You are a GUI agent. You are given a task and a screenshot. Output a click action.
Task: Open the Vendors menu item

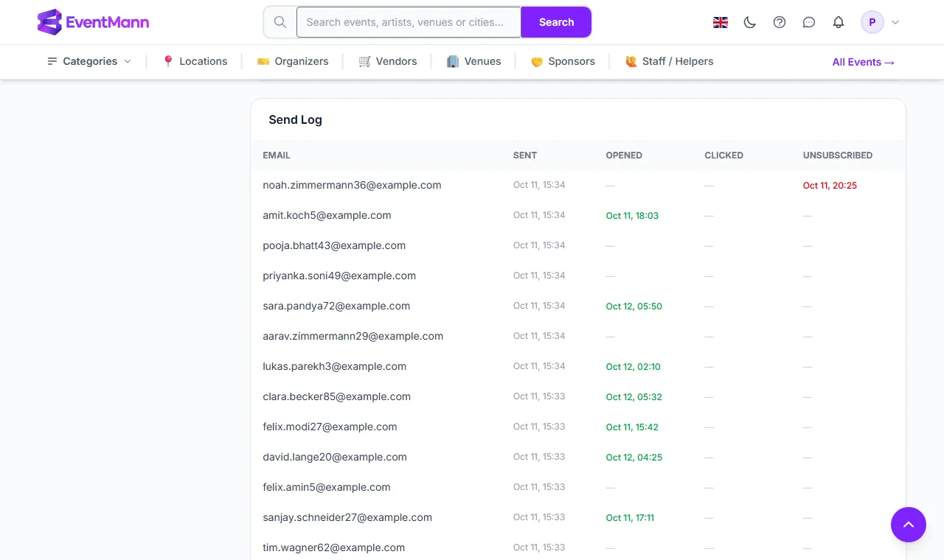coord(388,61)
